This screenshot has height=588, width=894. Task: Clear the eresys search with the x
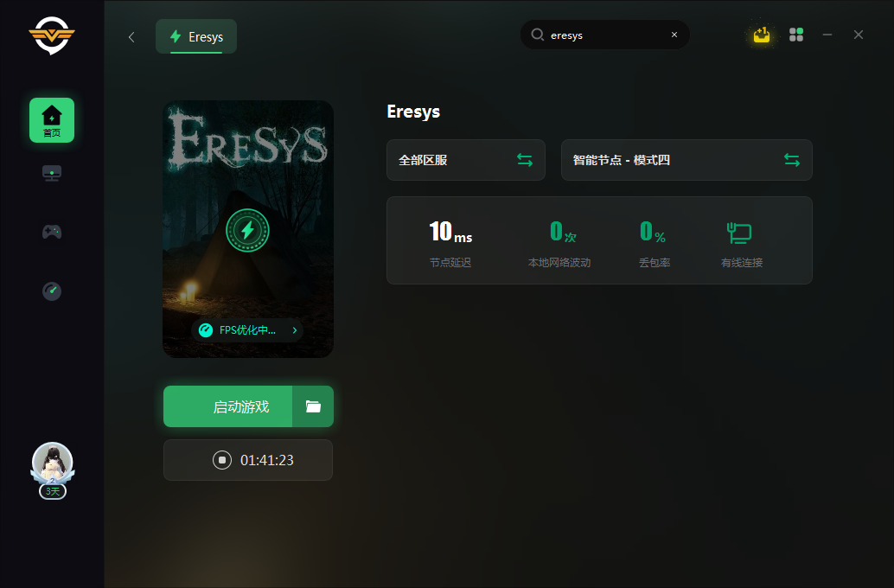(x=674, y=35)
